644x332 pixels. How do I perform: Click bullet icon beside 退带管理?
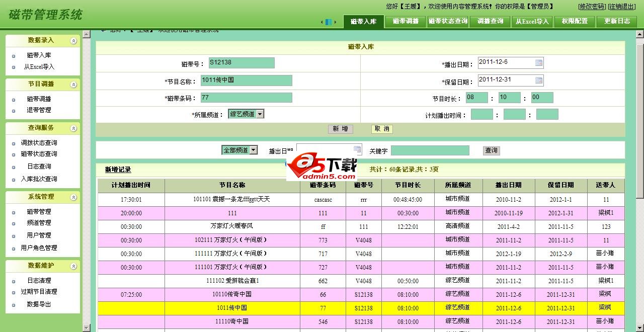click(x=14, y=111)
